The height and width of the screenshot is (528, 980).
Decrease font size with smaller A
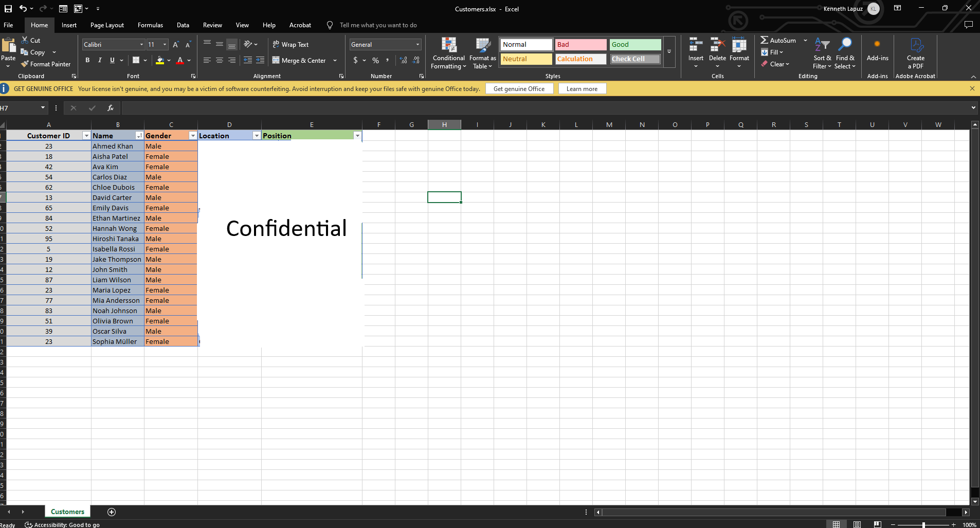[x=188, y=45]
